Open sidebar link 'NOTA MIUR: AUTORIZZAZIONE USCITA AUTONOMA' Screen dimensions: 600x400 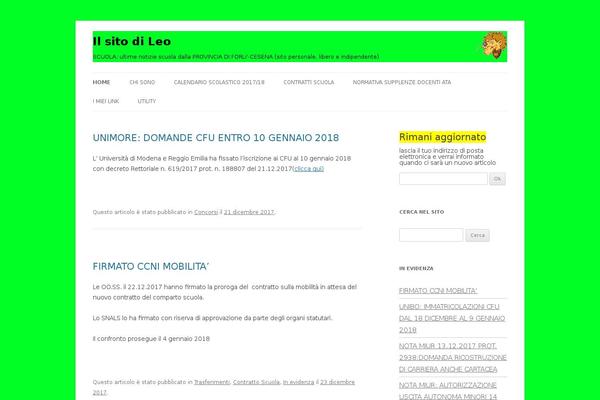448,391
